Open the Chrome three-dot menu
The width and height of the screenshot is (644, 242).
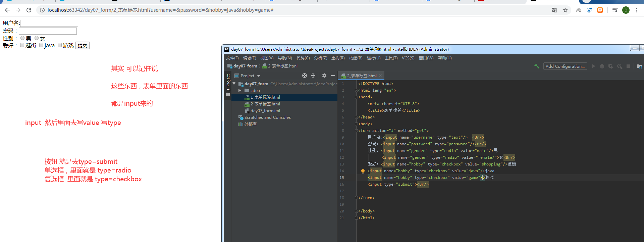coord(637,10)
